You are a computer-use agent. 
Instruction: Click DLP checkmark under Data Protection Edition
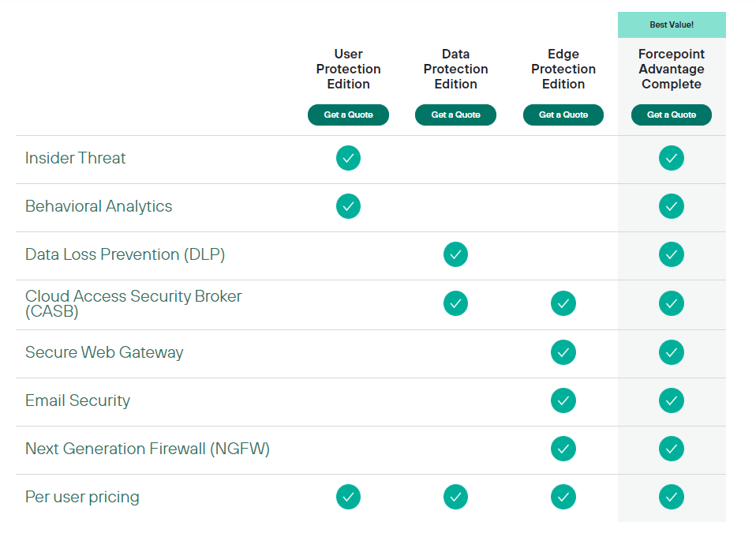[x=455, y=254]
